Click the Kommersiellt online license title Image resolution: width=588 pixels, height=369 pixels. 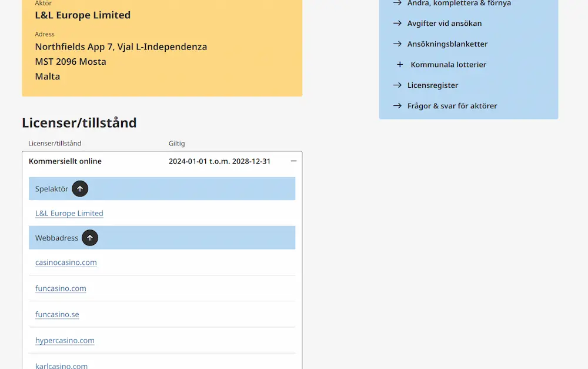[x=65, y=161]
